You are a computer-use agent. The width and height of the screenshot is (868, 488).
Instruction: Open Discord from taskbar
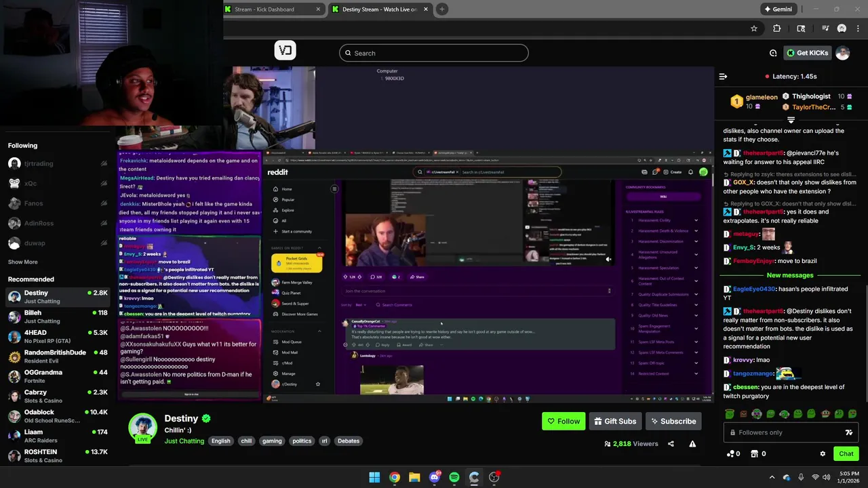[x=435, y=477]
